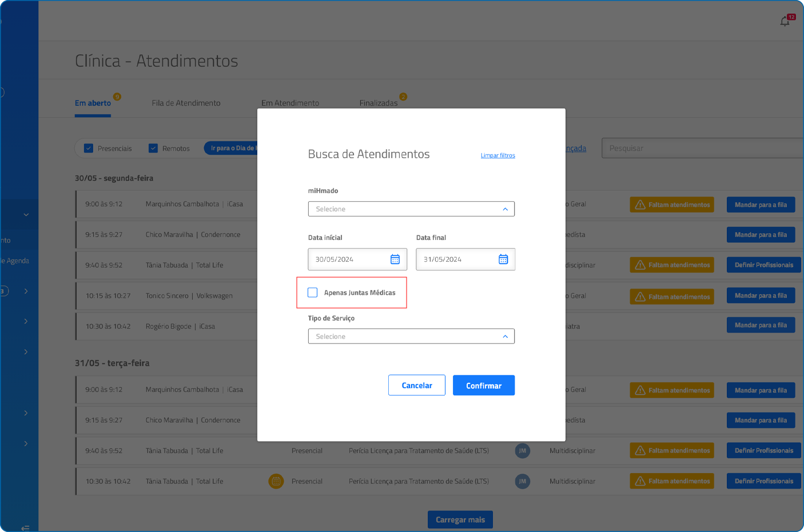
Task: Collapse the expanded sidebar menu chevron
Action: [26, 215]
